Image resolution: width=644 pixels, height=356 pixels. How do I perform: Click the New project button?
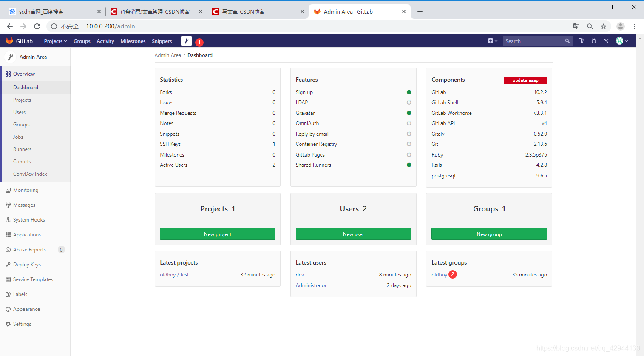(x=218, y=234)
